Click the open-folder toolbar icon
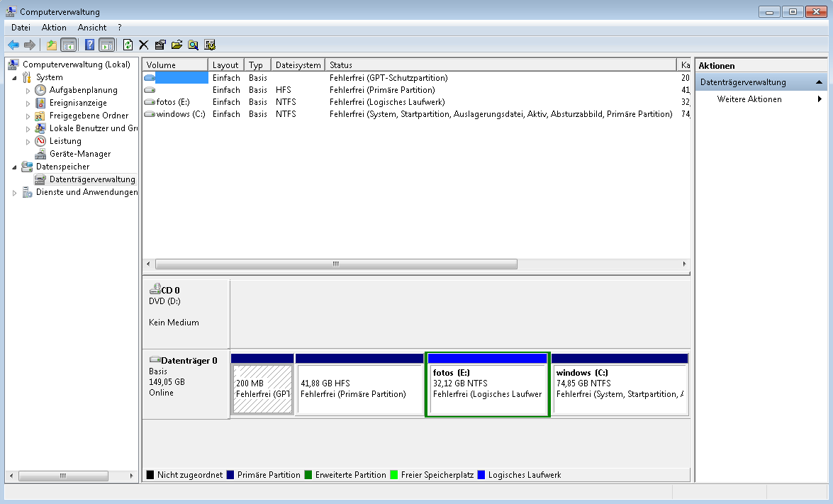833x504 pixels. pos(177,45)
